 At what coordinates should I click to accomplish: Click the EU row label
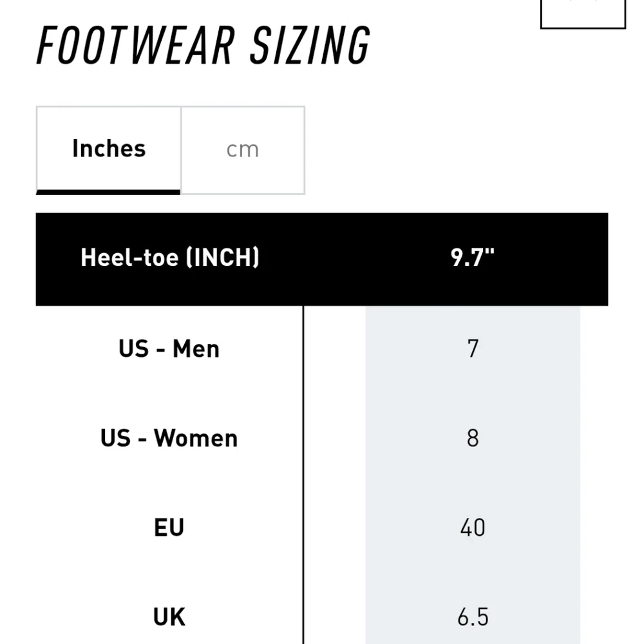pyautogui.click(x=169, y=528)
